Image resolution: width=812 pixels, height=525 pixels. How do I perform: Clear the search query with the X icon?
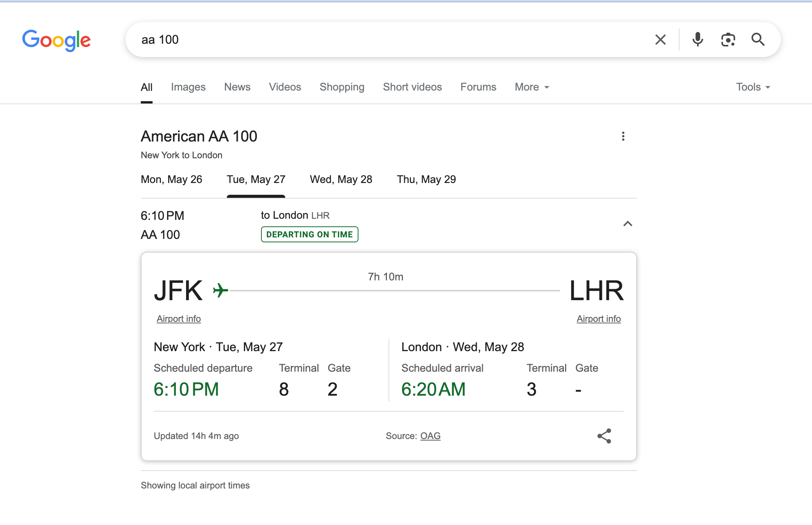click(660, 40)
